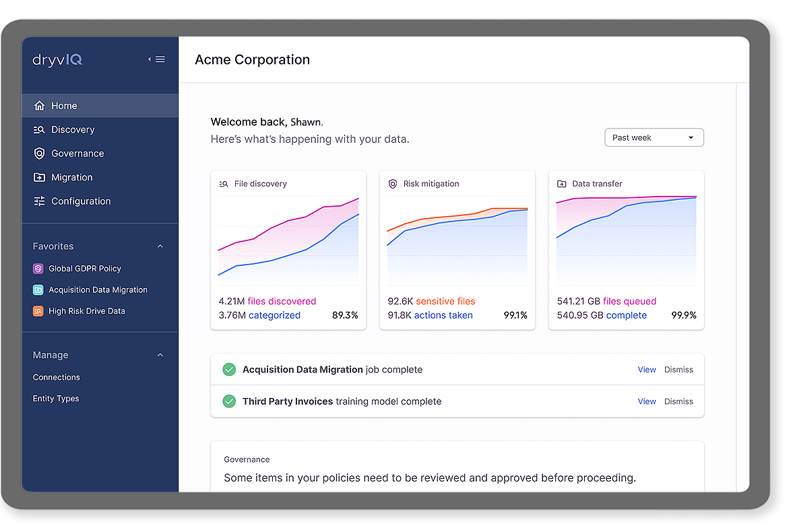
Task: Open the Data transfer chart card
Action: [626, 249]
